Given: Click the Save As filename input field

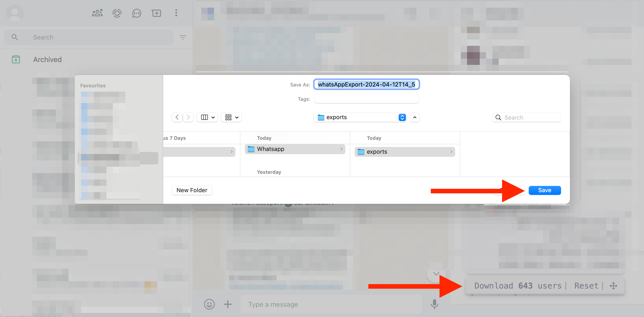Looking at the screenshot, I should click(366, 84).
